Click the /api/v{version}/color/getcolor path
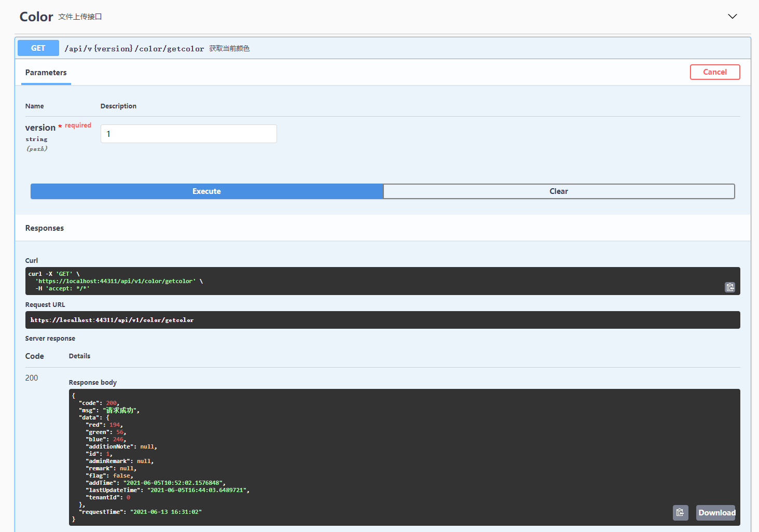This screenshot has height=532, width=759. click(x=134, y=49)
